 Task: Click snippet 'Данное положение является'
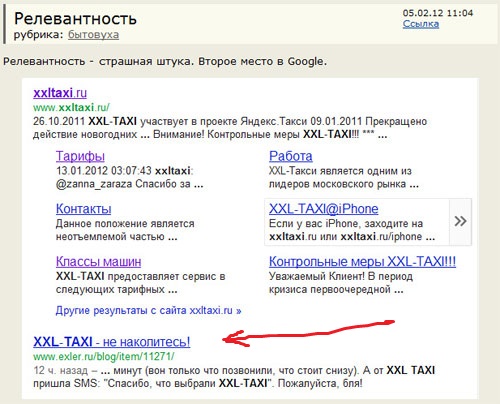(125, 223)
